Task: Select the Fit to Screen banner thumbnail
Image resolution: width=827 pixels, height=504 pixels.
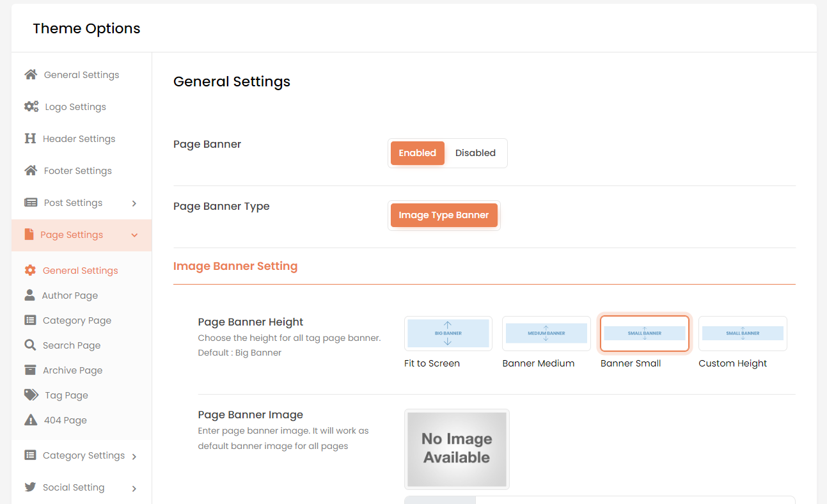Action: pos(448,334)
